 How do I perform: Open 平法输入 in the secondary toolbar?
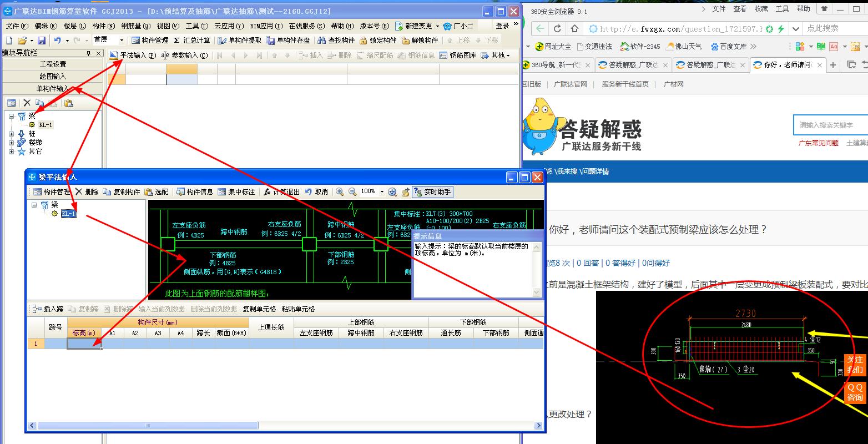[x=133, y=56]
